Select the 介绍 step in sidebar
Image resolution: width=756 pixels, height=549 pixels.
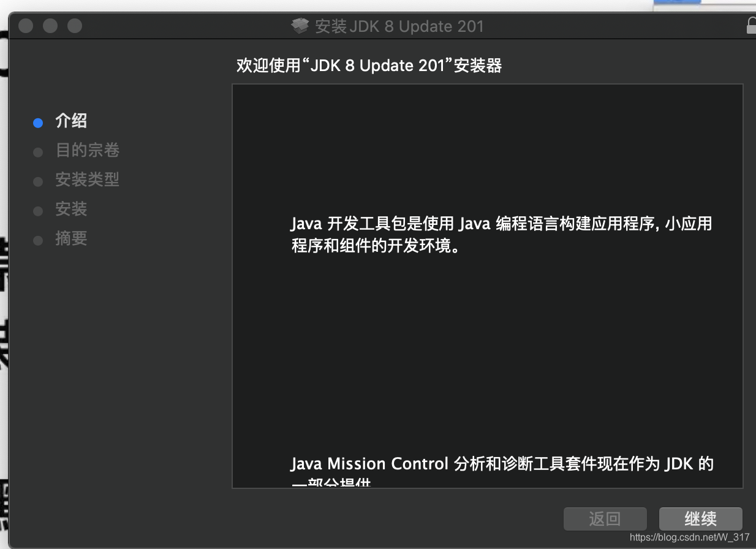[x=71, y=121]
